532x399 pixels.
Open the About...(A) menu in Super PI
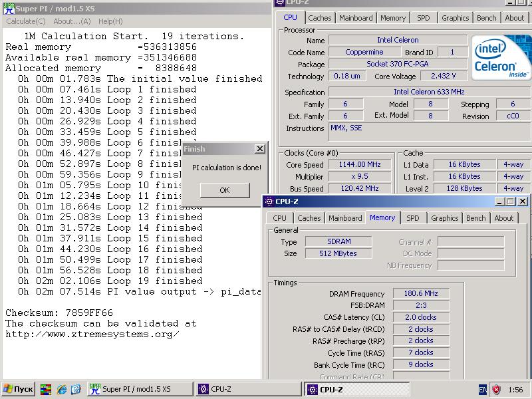tap(72, 21)
